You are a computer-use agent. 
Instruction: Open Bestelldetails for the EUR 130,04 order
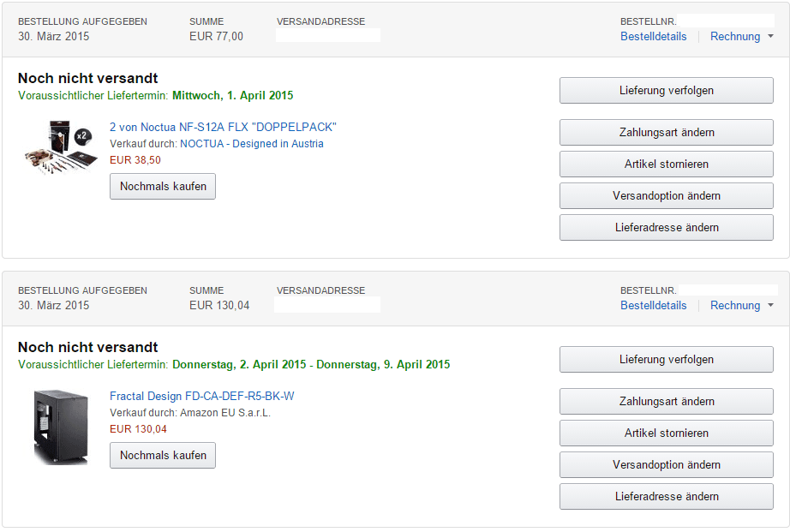coord(653,305)
